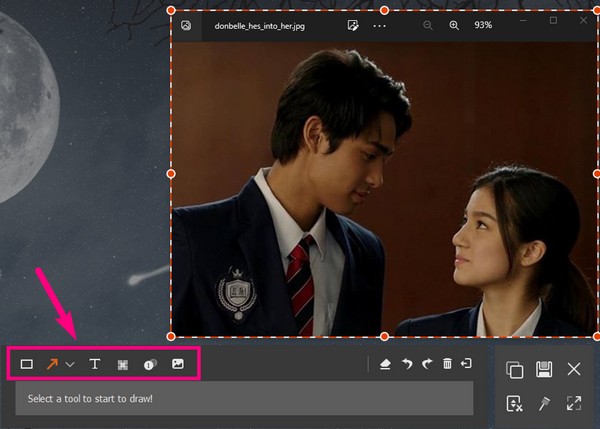Viewport: 600px width, 429px height.
Task: Click the left-middle selection handle
Action: tap(171, 174)
